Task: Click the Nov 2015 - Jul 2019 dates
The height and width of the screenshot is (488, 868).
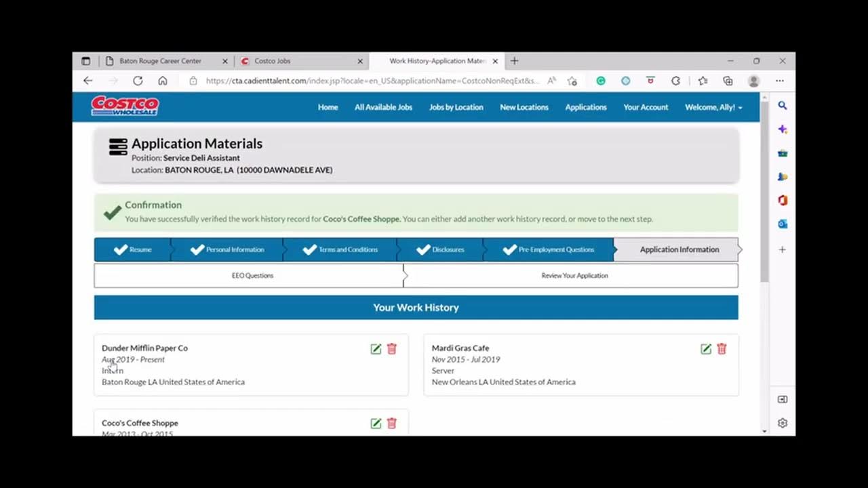Action: pos(466,359)
